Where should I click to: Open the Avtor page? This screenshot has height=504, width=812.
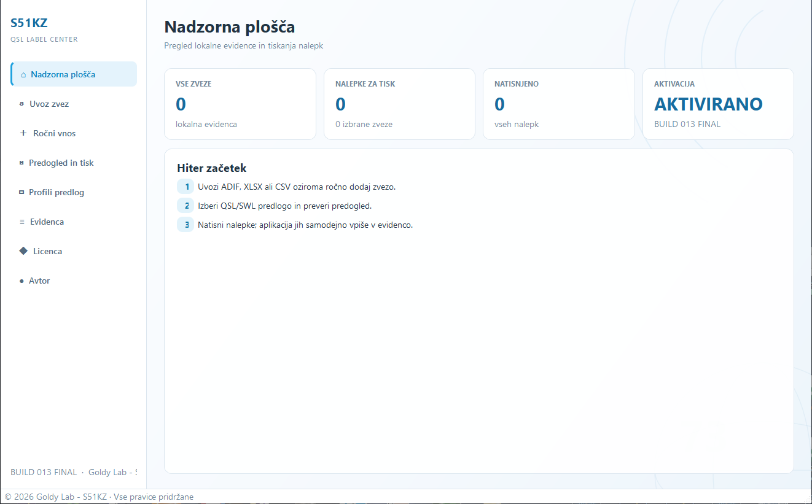pyautogui.click(x=74, y=281)
